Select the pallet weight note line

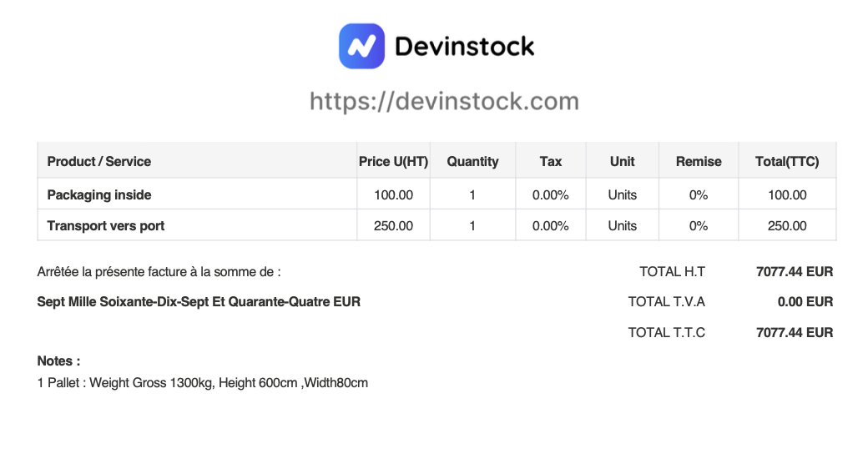203,384
